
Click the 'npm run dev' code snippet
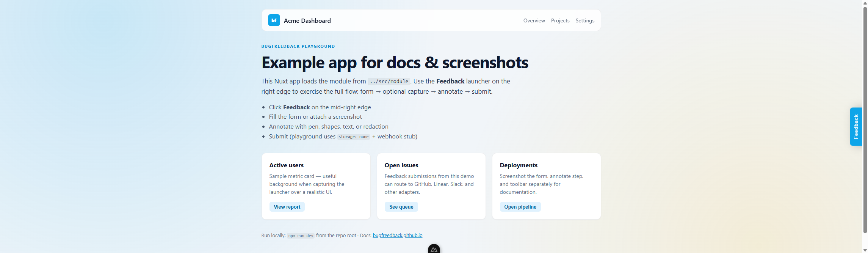(301, 236)
